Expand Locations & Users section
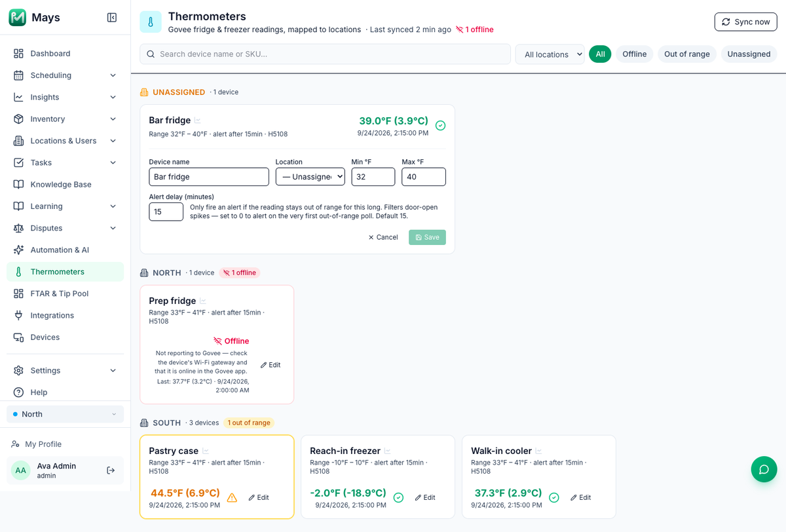 [x=65, y=141]
